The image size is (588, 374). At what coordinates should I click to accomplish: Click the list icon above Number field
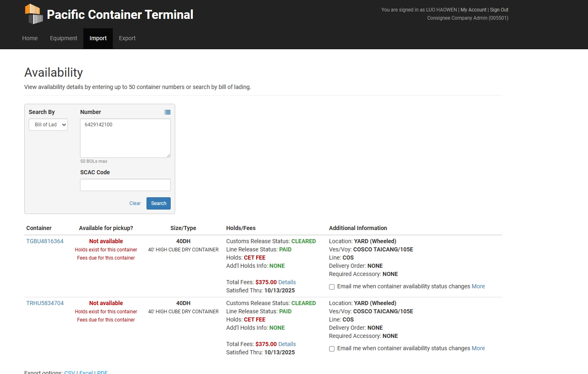click(x=167, y=112)
